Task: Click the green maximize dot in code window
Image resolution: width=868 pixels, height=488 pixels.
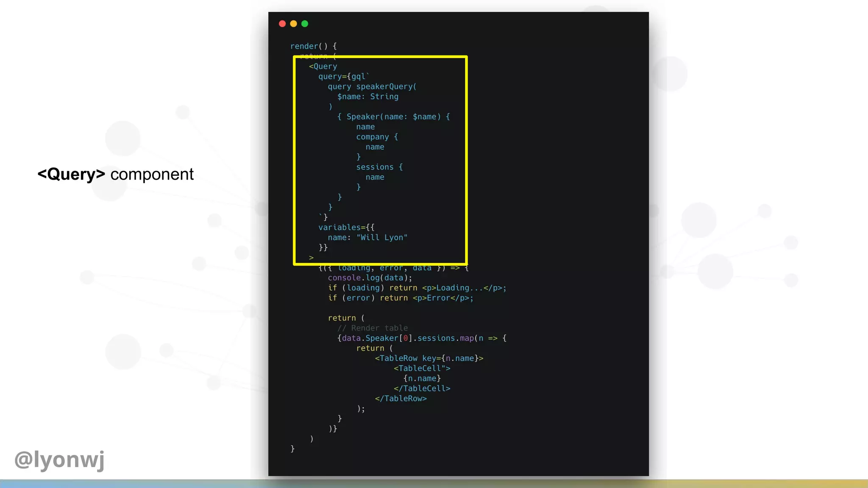Action: [305, 24]
